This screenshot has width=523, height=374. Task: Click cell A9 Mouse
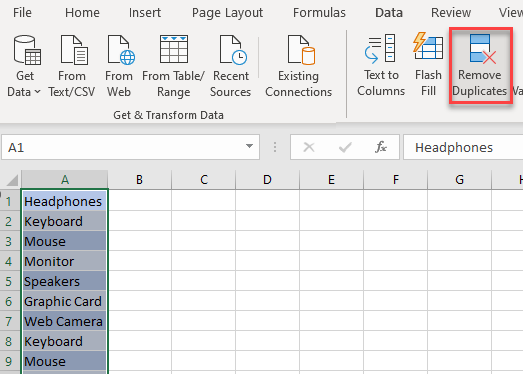point(65,361)
